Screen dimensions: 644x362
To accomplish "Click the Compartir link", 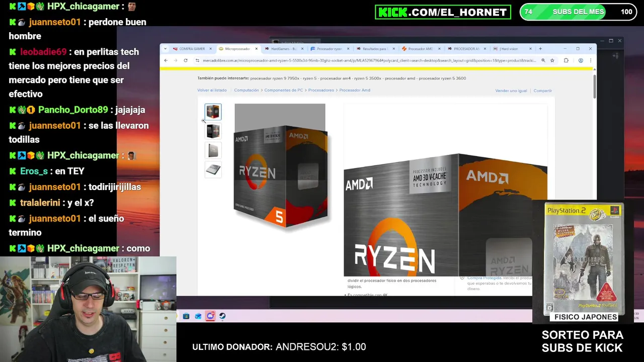I will point(542,90).
